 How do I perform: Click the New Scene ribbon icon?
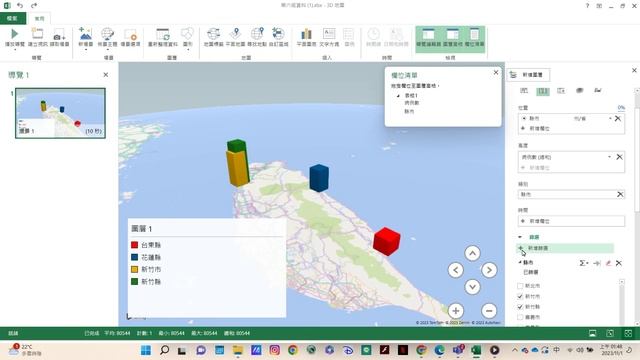pyautogui.click(x=86, y=34)
